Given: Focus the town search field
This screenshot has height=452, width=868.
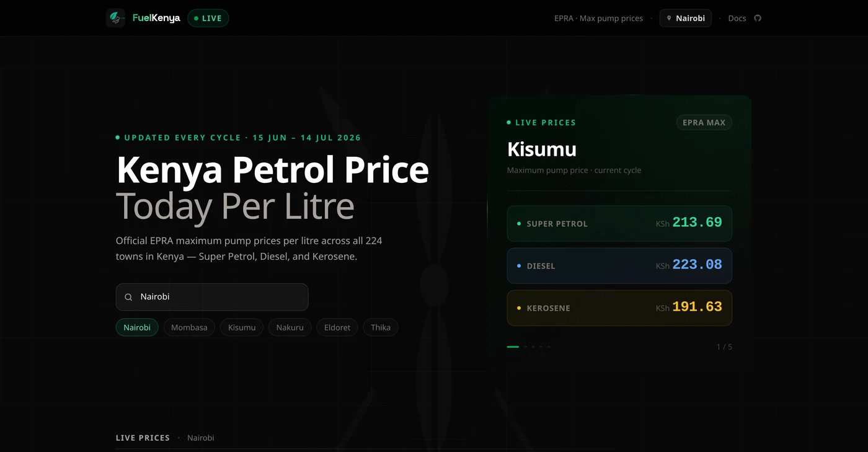Looking at the screenshot, I should coord(212,297).
